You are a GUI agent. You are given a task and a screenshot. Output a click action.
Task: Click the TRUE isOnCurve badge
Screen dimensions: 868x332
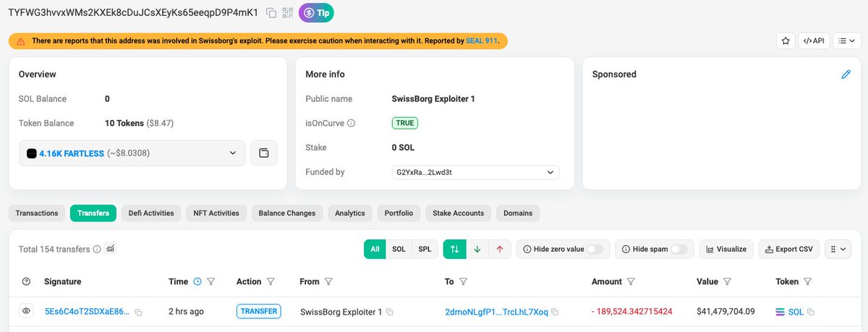405,123
